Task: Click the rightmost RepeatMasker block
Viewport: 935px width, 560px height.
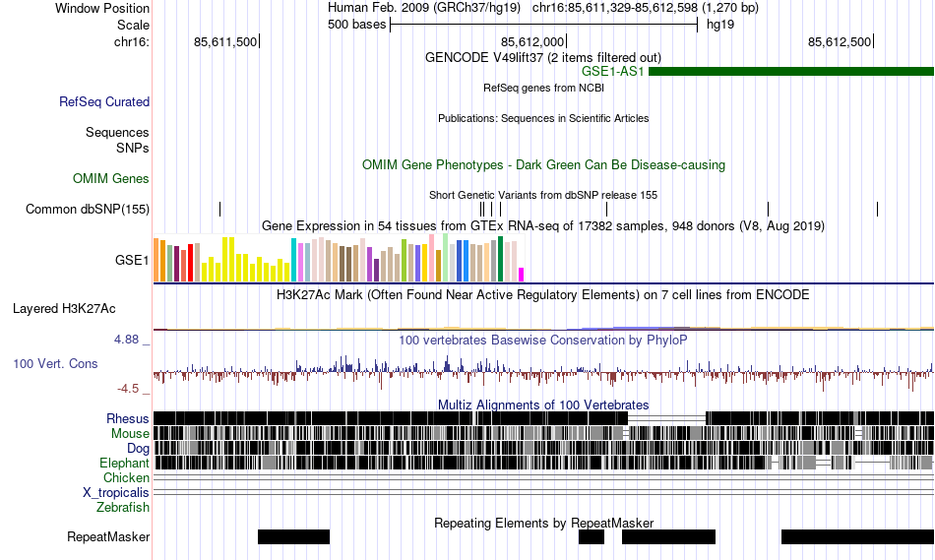Action: coord(857,536)
